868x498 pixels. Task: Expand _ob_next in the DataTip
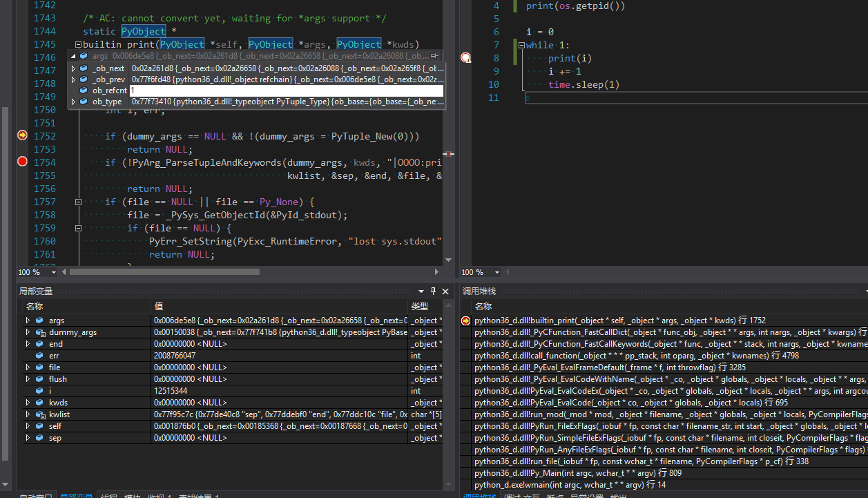[73, 68]
